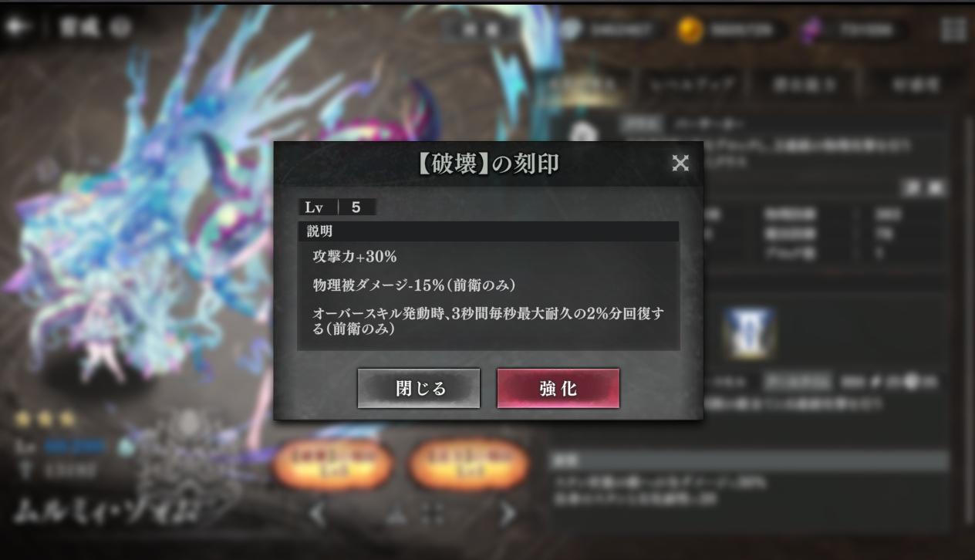
Task: Go back with the top-left arrow
Action: [x=15, y=27]
